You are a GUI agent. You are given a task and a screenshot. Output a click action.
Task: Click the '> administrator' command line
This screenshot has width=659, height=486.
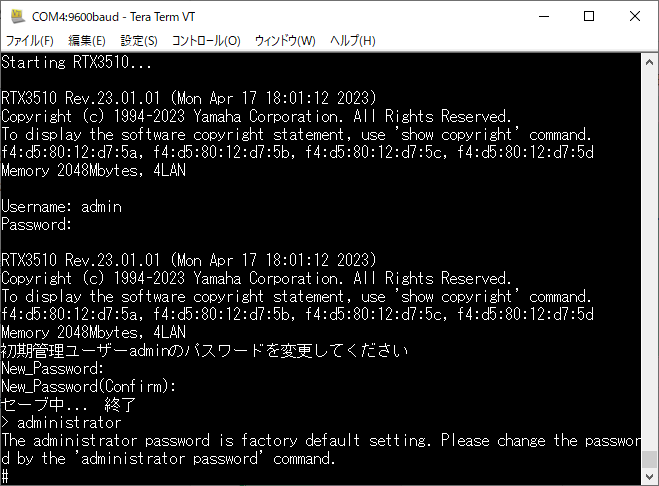(61, 423)
